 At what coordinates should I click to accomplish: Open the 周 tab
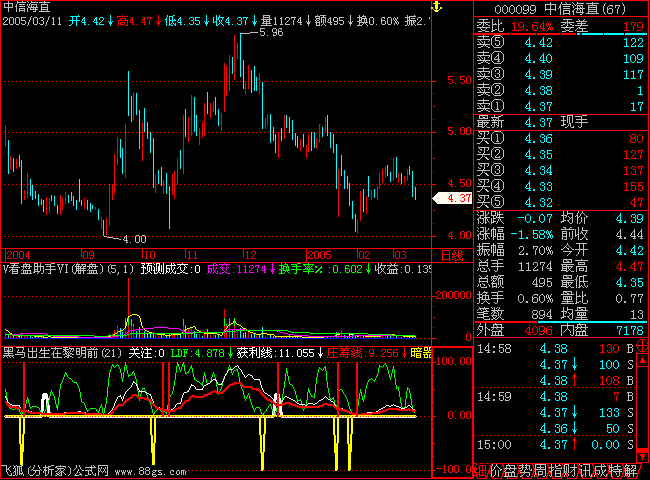pos(541,471)
